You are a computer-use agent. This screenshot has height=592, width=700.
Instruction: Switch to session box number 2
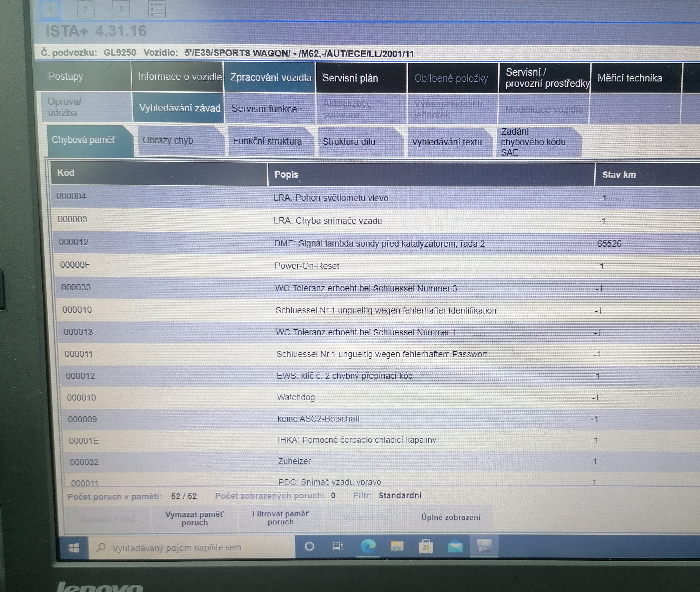[x=86, y=9]
